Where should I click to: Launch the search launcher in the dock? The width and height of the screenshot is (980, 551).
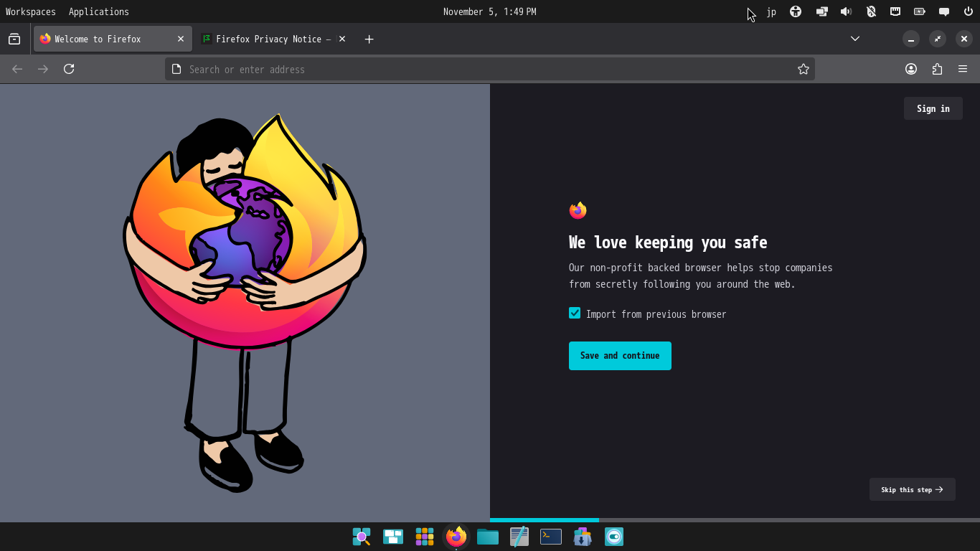362,537
